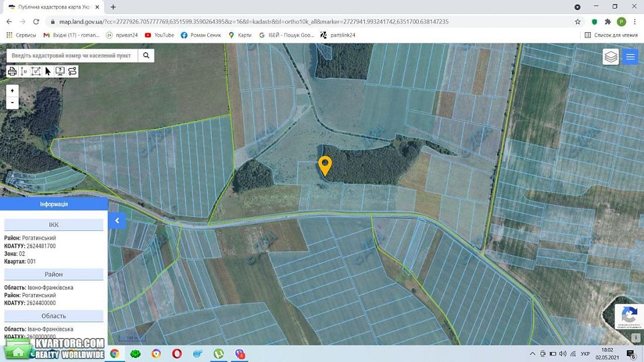Open the ІБЕЙ Google search bookmark
This screenshot has width=644, height=362.
tap(286, 35)
